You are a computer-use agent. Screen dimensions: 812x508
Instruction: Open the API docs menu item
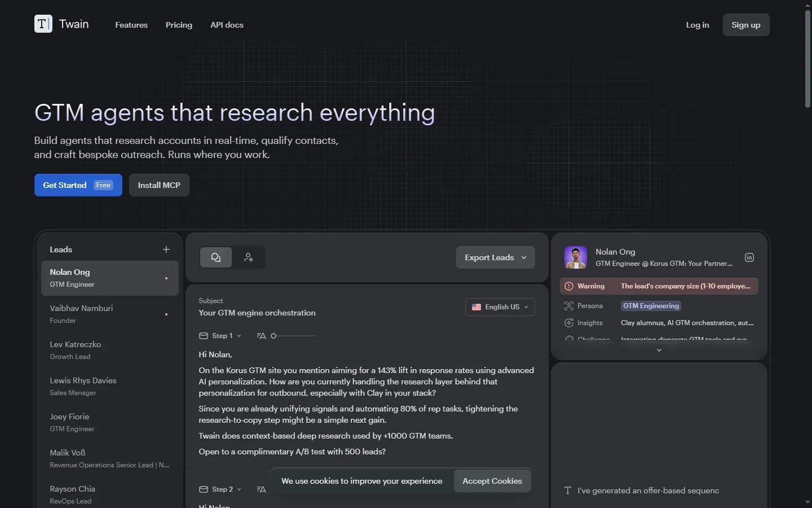(227, 25)
